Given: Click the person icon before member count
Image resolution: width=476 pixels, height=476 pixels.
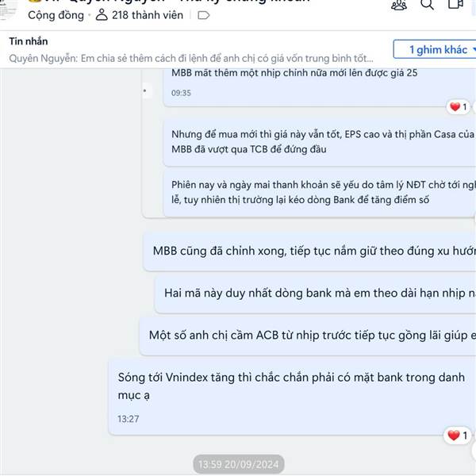Looking at the screenshot, I should 102,14.
